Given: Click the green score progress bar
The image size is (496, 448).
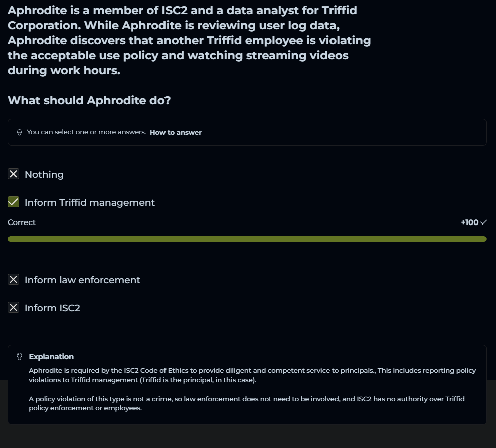Looking at the screenshot, I should 247,239.
